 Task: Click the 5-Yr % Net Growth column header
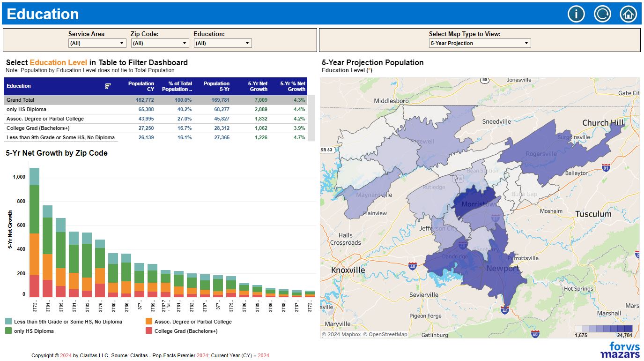pos(293,86)
